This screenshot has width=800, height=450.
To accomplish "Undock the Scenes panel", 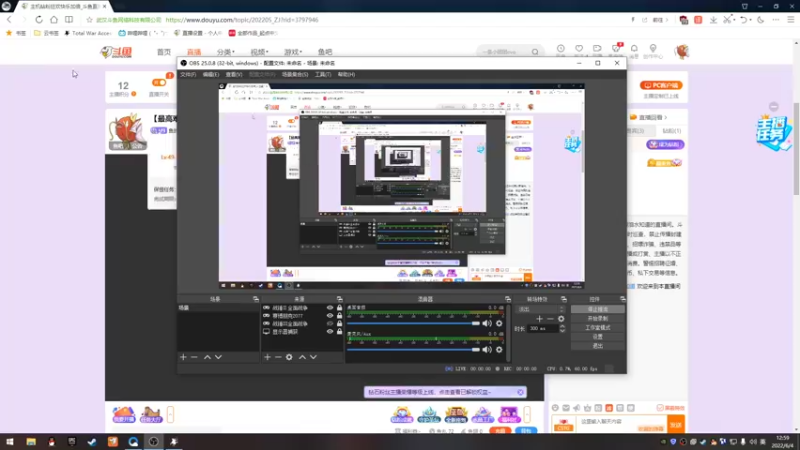I will pyautogui.click(x=256, y=299).
